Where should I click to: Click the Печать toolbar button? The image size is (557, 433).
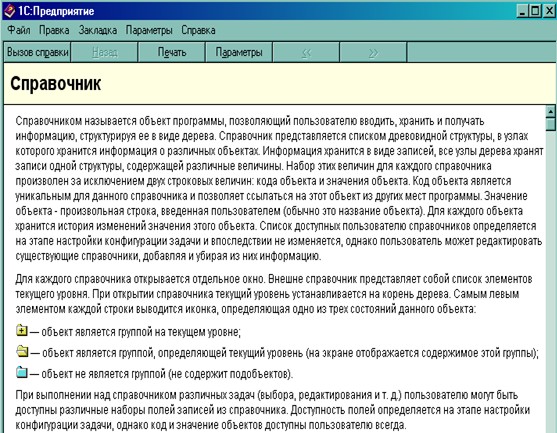click(172, 52)
